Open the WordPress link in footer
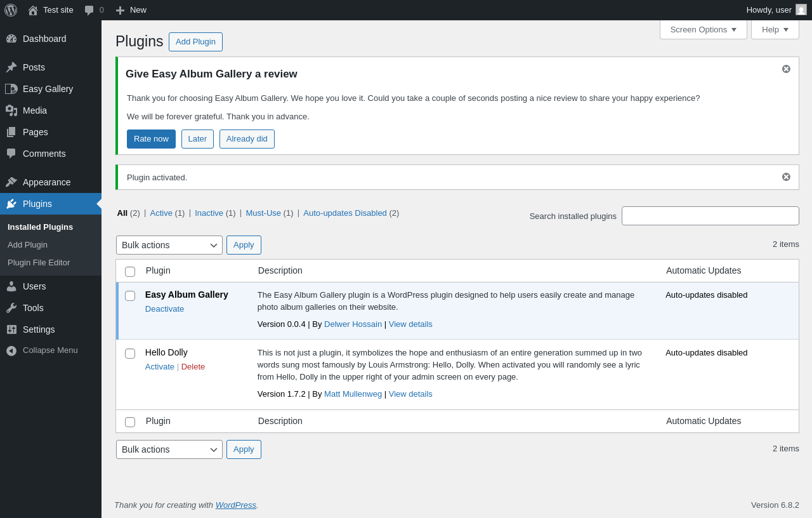812x518 pixels. tap(235, 505)
